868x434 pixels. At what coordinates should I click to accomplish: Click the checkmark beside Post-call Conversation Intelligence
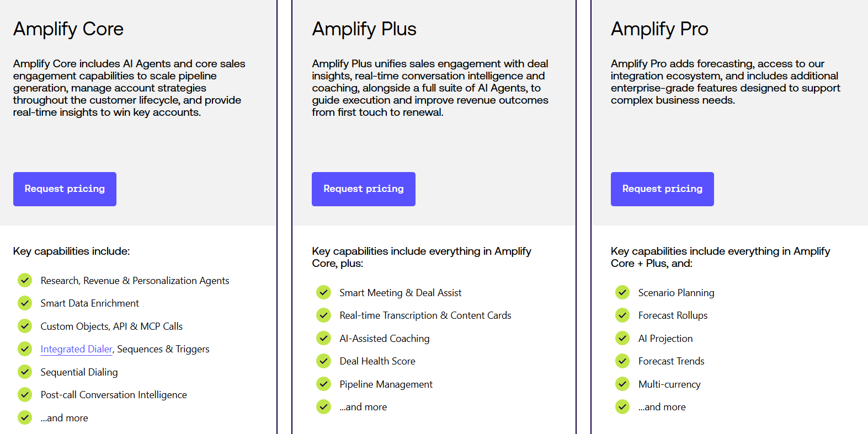[25, 394]
